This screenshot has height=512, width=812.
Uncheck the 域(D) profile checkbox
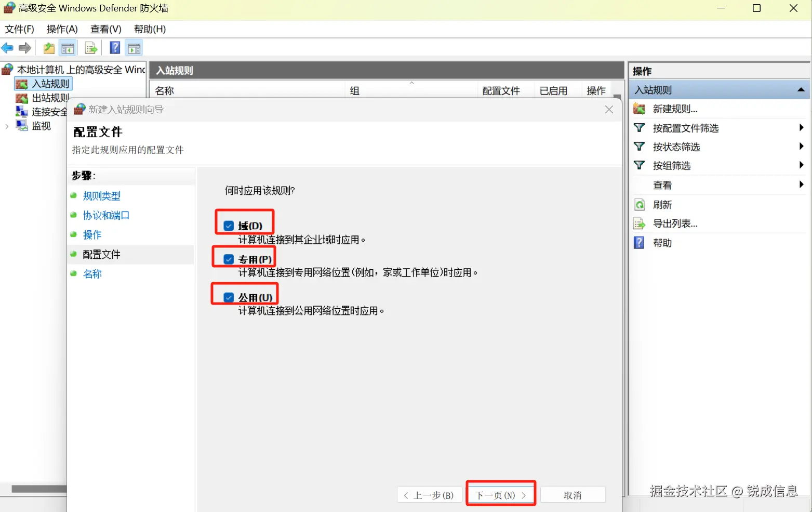pos(228,225)
